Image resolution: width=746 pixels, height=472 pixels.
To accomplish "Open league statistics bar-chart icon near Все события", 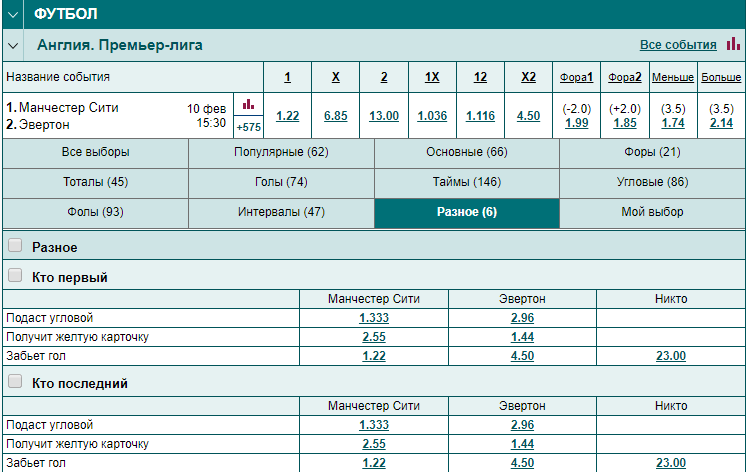I will pos(733,44).
